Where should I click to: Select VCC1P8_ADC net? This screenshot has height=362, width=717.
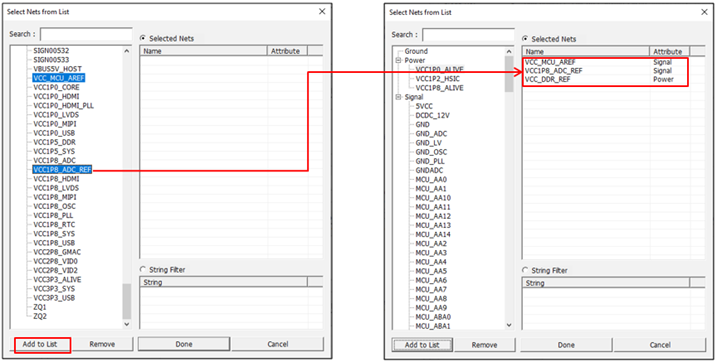pos(54,160)
